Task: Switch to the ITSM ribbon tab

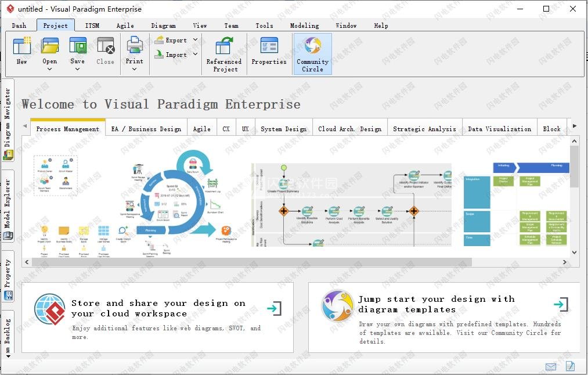Action: (92, 26)
